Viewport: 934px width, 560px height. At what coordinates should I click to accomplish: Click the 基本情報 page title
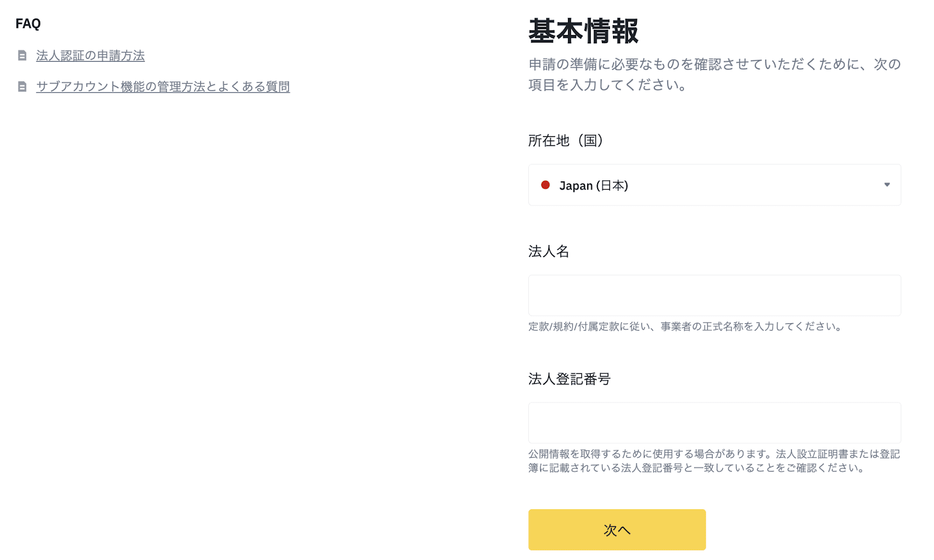(583, 32)
